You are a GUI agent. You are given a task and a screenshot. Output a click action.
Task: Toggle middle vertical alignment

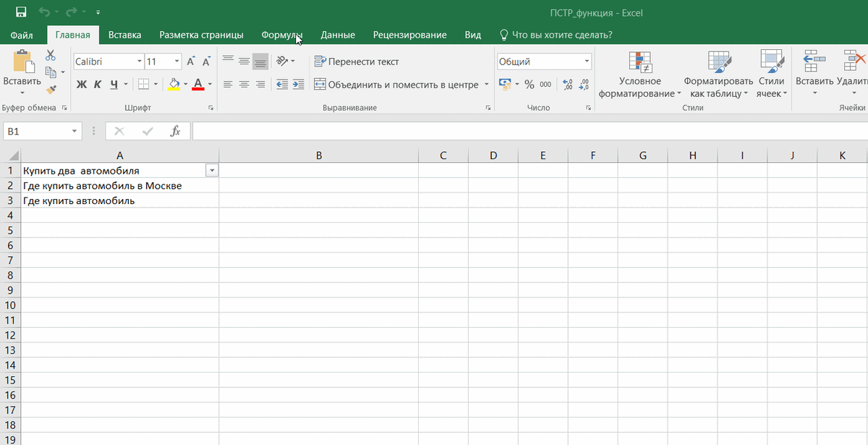[244, 62]
